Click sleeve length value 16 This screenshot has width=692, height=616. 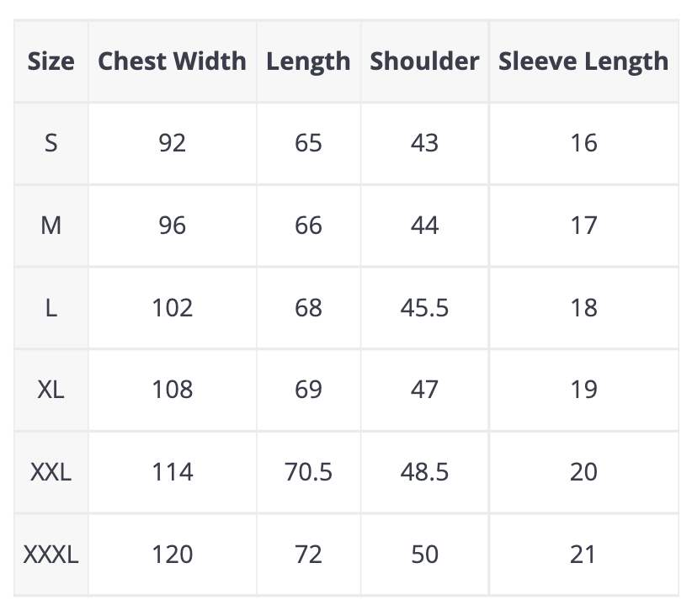point(583,143)
